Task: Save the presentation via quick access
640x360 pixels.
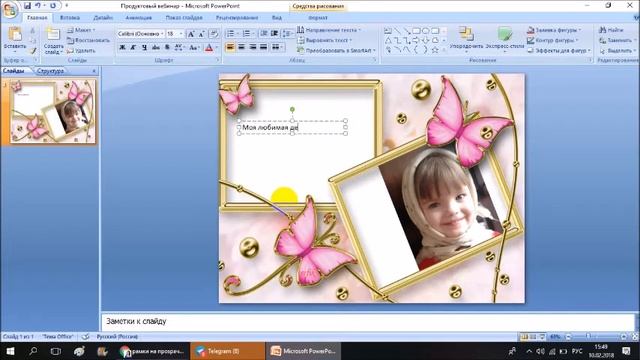Action: tap(27, 6)
